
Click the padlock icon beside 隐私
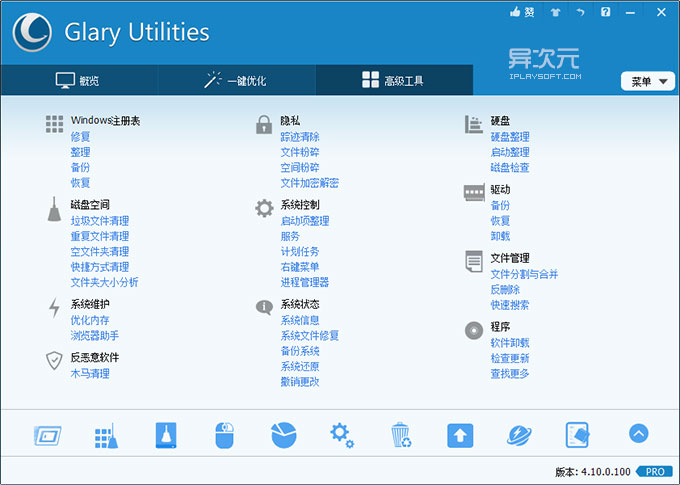point(264,125)
